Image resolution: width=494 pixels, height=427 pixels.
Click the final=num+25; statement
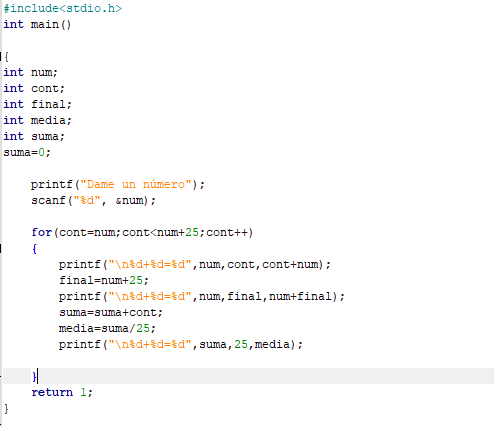[x=104, y=280]
